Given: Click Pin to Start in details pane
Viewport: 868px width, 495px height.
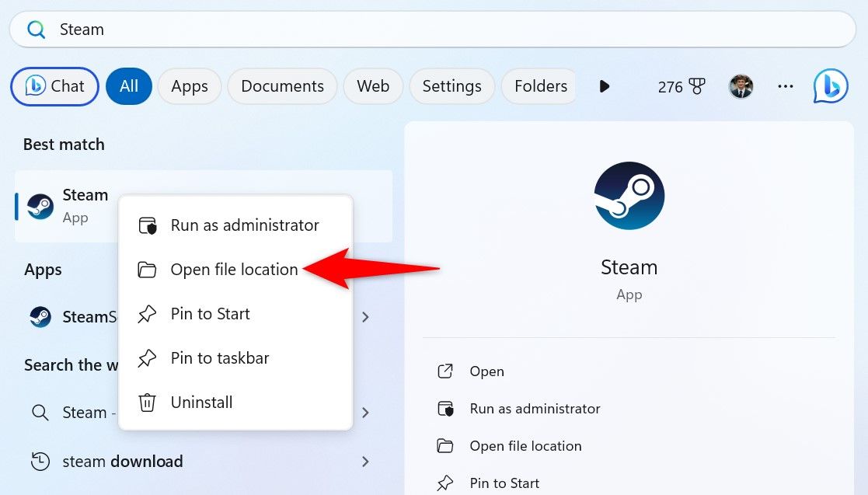Looking at the screenshot, I should (x=504, y=483).
